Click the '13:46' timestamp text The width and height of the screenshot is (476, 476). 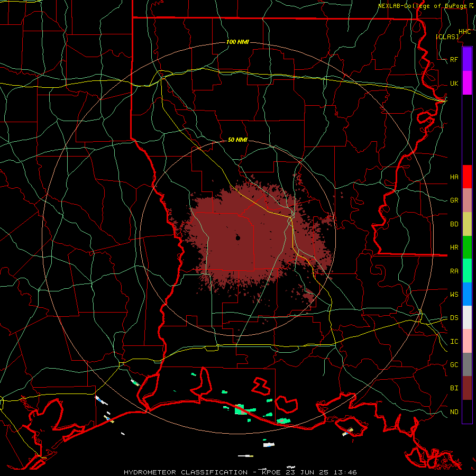[346, 472]
